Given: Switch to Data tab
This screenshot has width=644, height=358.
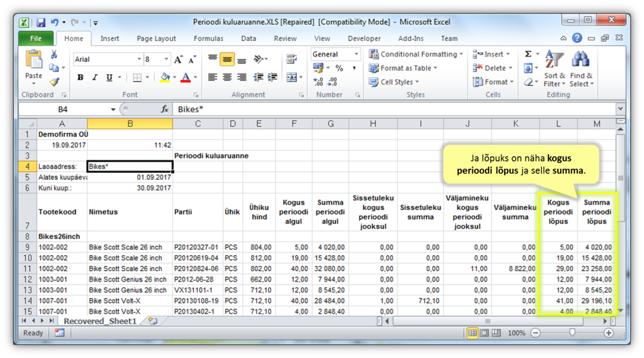Looking at the screenshot, I should point(248,39).
